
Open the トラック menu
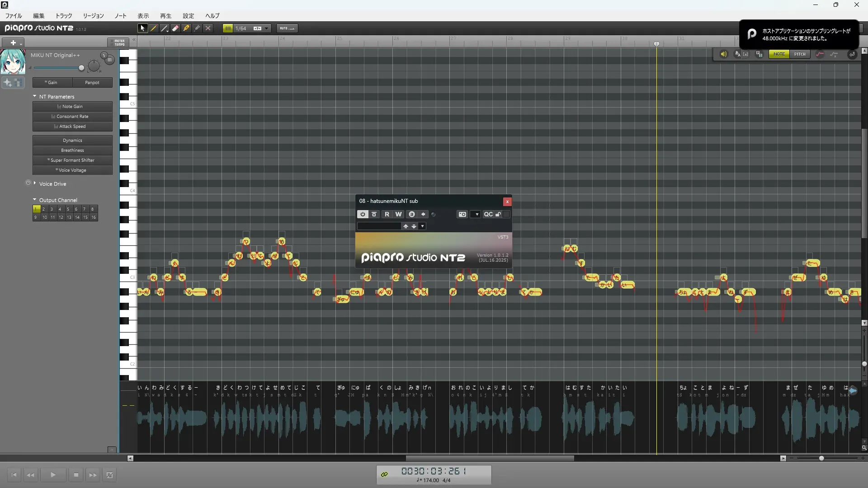64,16
